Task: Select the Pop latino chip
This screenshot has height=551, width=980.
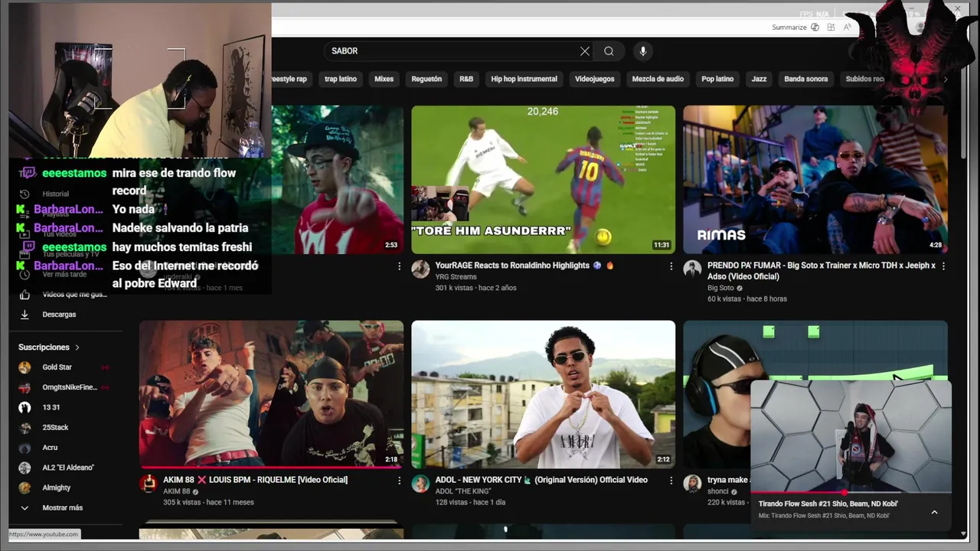Action: tap(717, 79)
